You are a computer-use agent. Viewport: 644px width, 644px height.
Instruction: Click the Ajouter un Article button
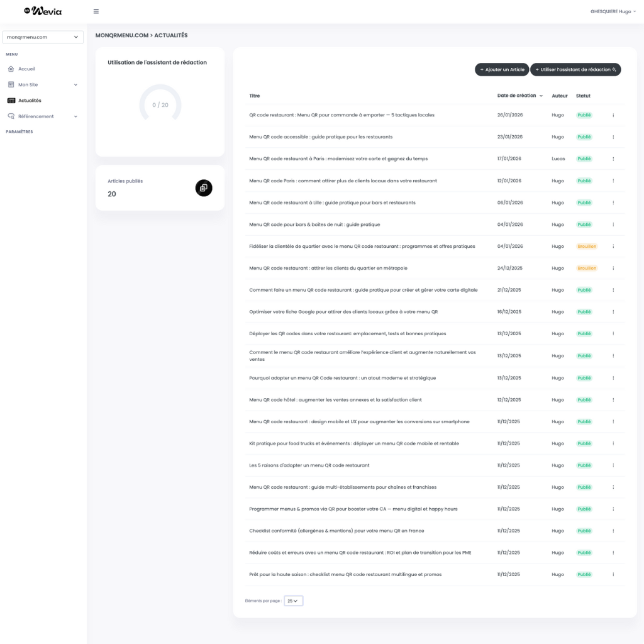(x=501, y=70)
